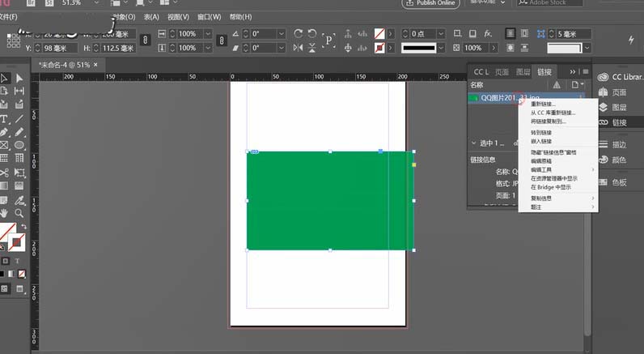Open the stroke style line dropdown

[441, 48]
